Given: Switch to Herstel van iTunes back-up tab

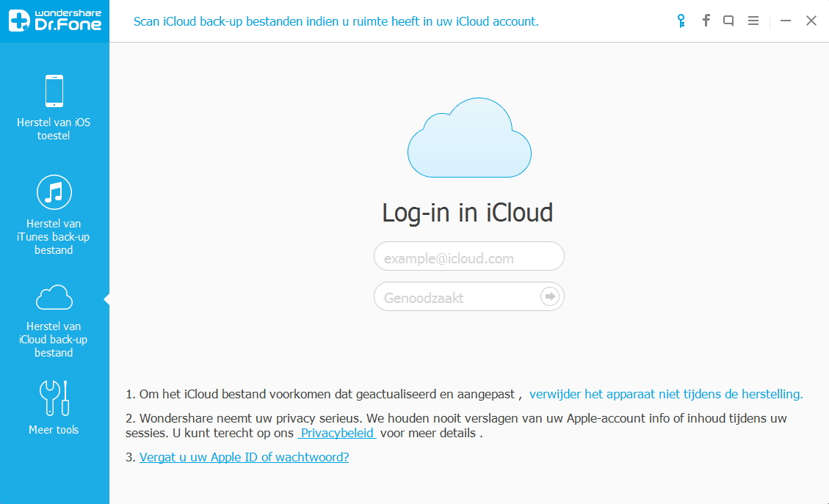Looking at the screenshot, I should tap(54, 215).
